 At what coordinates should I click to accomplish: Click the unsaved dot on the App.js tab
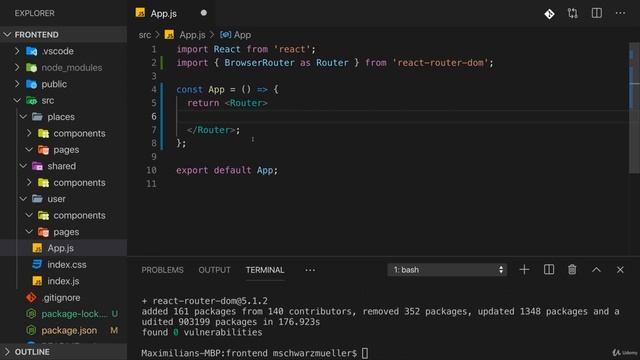pyautogui.click(x=204, y=13)
